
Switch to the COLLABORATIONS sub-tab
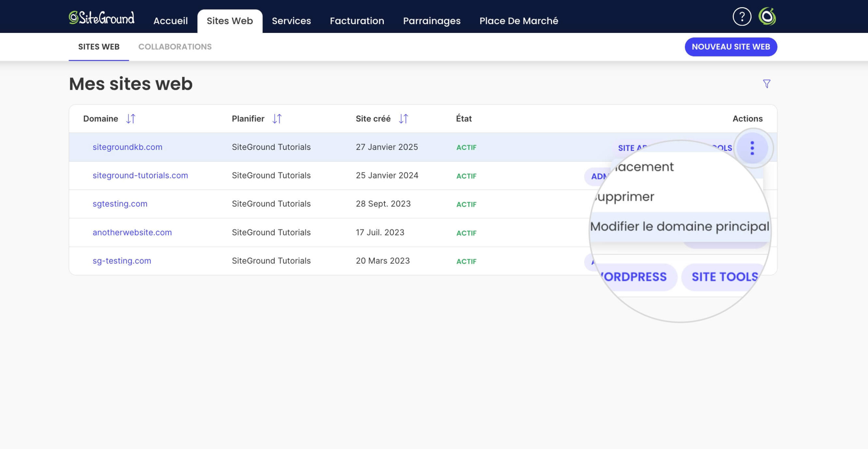pyautogui.click(x=175, y=47)
